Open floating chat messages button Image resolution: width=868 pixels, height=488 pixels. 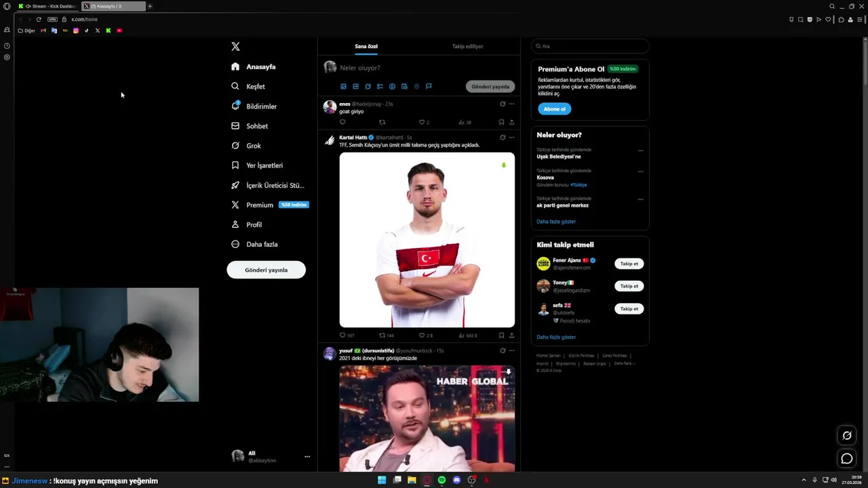point(847,459)
